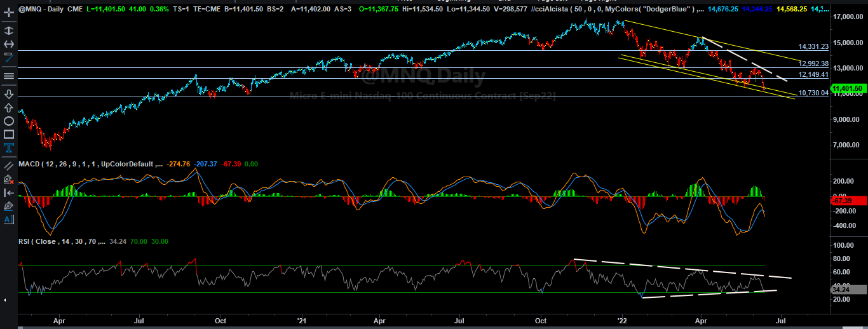The width and height of the screenshot is (868, 329).
Task: Click the current price tag 11,401.50
Action: (849, 88)
